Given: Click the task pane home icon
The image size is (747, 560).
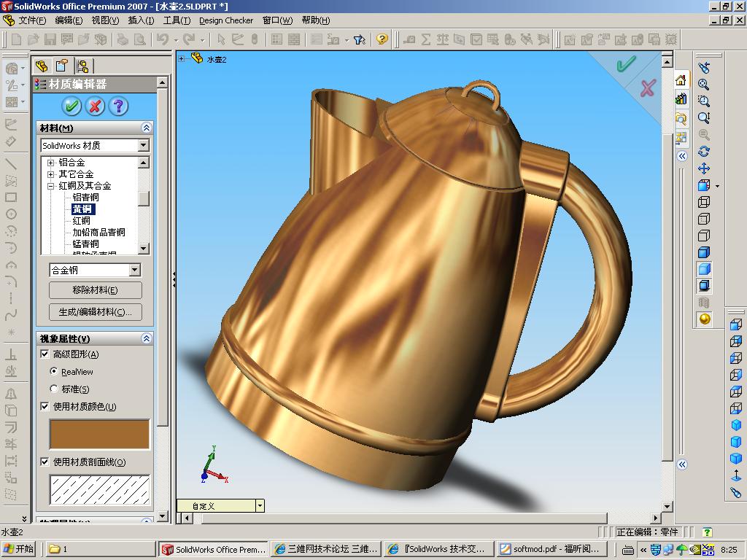Looking at the screenshot, I should coord(681,80).
